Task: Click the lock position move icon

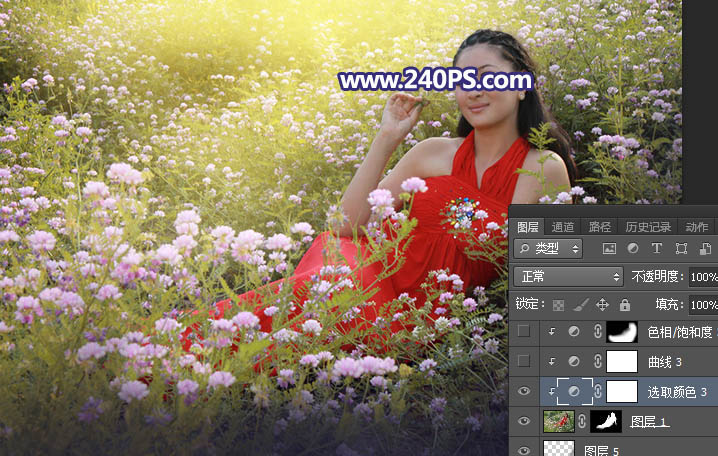Action: pos(602,304)
